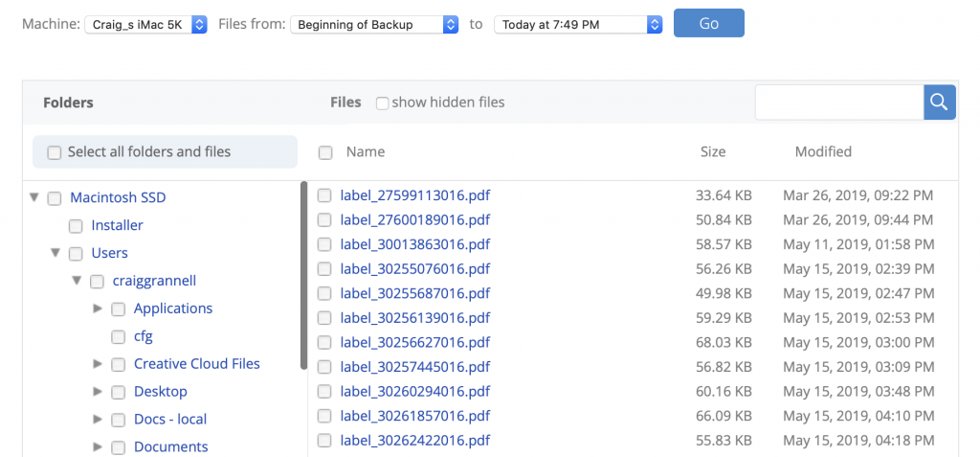Select checkbox for label_30260294016.pdf
Screen dimensions: 980x457
323,392
